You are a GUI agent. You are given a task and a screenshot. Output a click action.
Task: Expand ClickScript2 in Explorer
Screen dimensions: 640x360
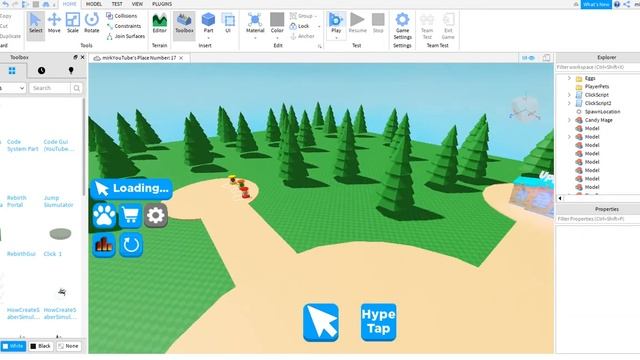click(569, 103)
